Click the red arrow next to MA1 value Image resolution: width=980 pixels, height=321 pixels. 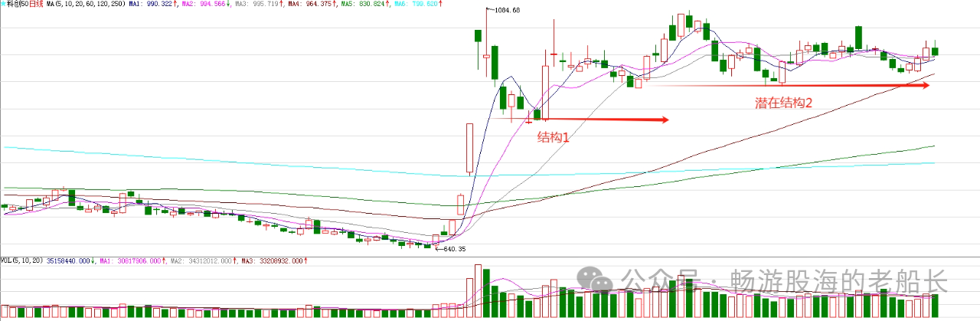tap(175, 4)
